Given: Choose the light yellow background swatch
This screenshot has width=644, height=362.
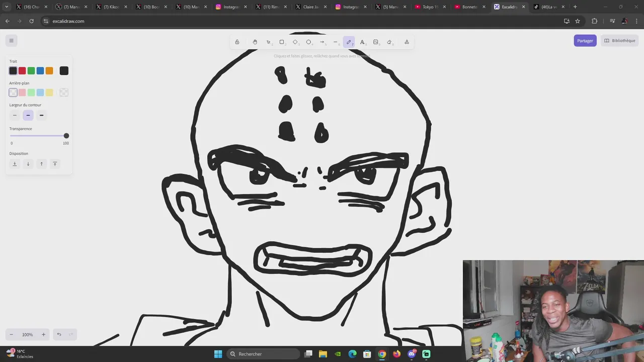Looking at the screenshot, I should [49, 93].
